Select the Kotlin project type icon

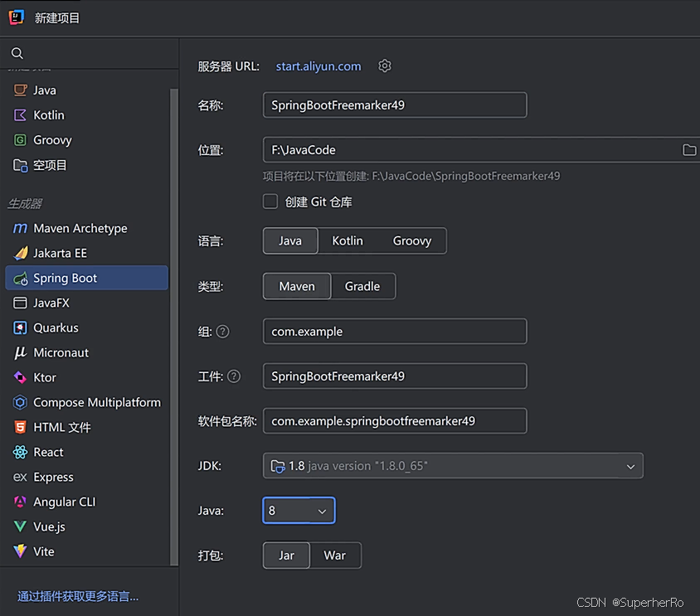coord(20,115)
